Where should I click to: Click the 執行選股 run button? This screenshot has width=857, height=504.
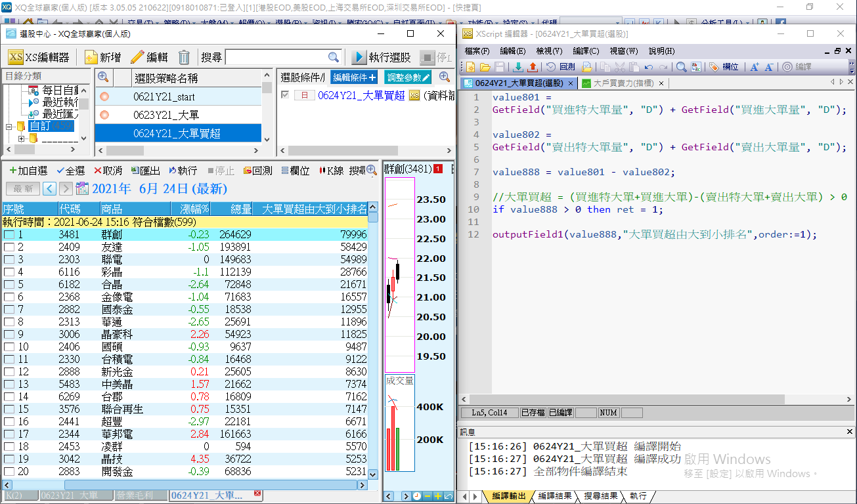[x=382, y=57]
